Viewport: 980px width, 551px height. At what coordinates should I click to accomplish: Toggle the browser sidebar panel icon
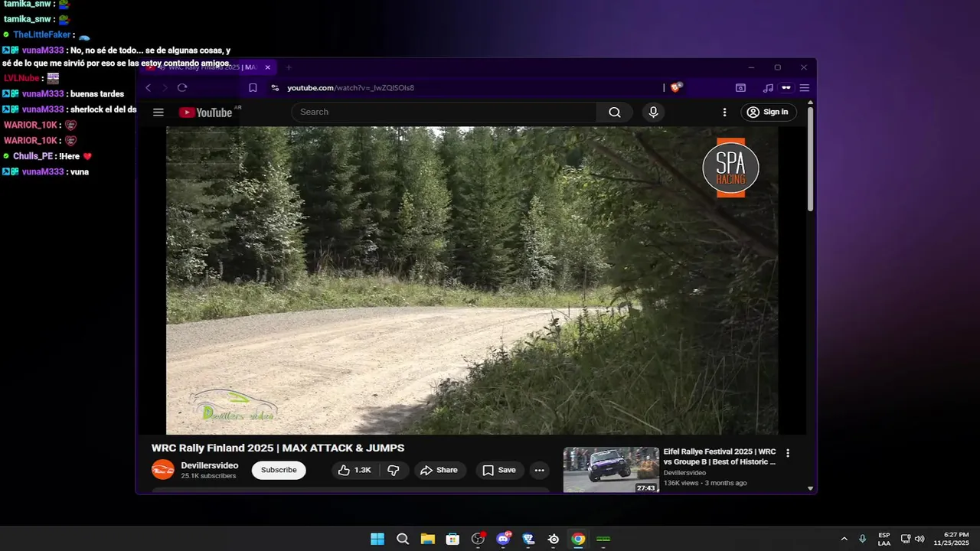click(x=740, y=88)
